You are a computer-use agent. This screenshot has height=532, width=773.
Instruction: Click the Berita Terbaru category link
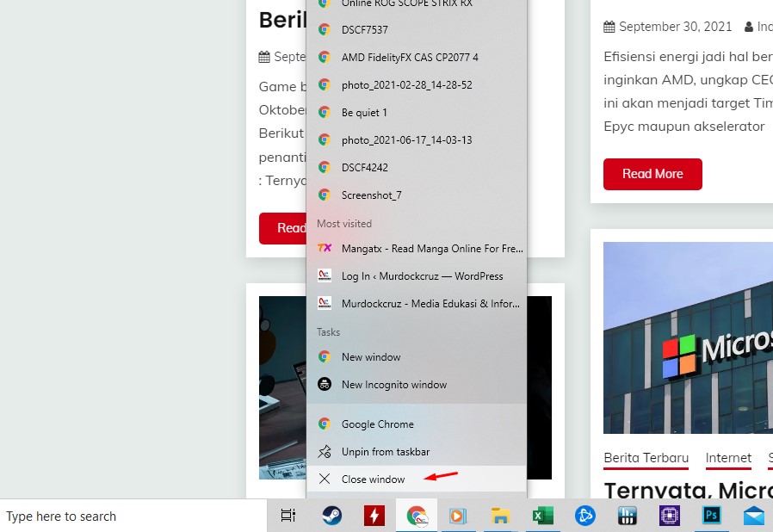tap(646, 458)
